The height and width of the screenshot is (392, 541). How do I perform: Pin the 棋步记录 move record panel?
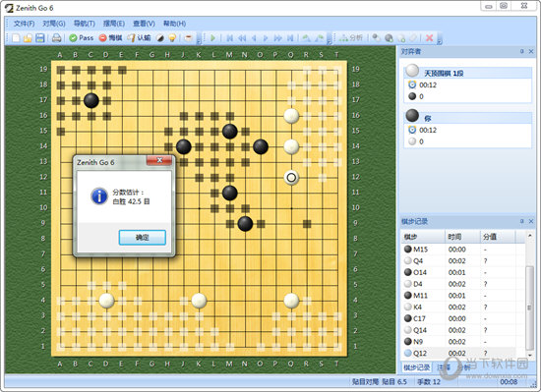(522, 221)
